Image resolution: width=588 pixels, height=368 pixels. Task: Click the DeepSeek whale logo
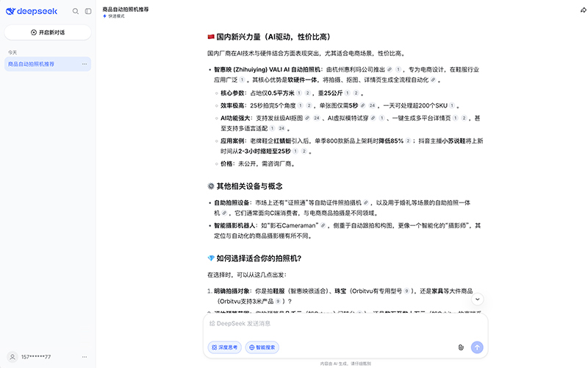pyautogui.click(x=10, y=11)
